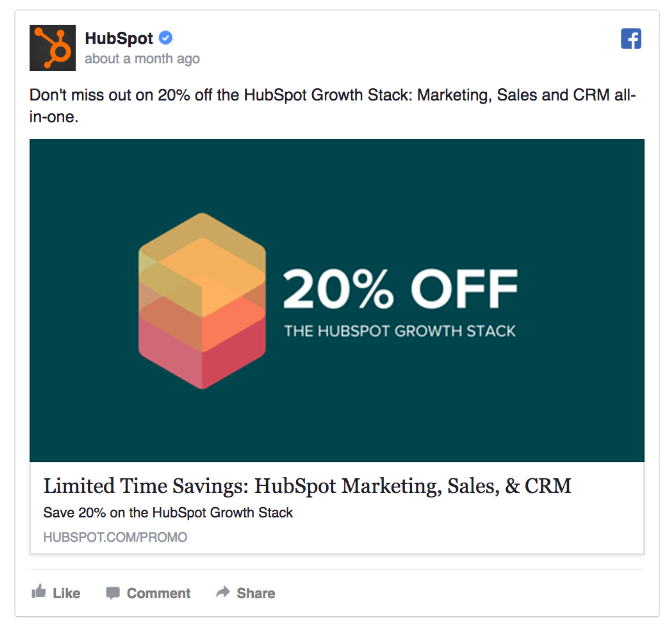Click the white link preview card area
This screenshot has width=670, height=631.
pyautogui.click(x=500, y=530)
